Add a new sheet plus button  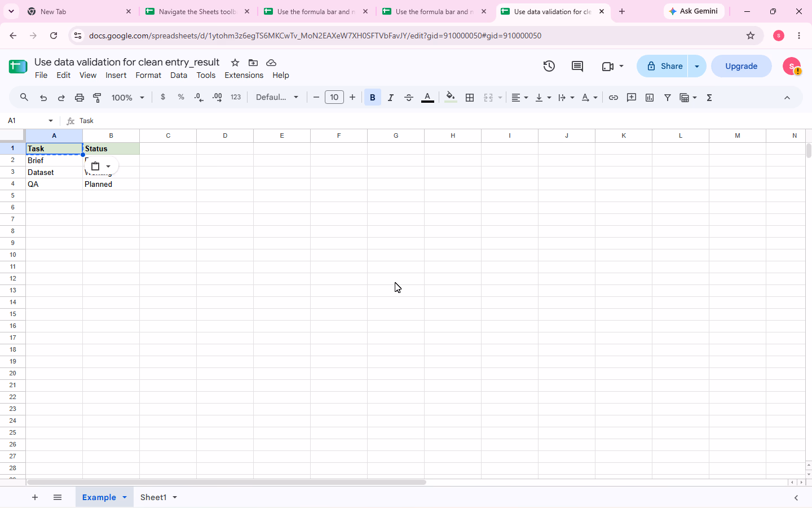coord(35,497)
